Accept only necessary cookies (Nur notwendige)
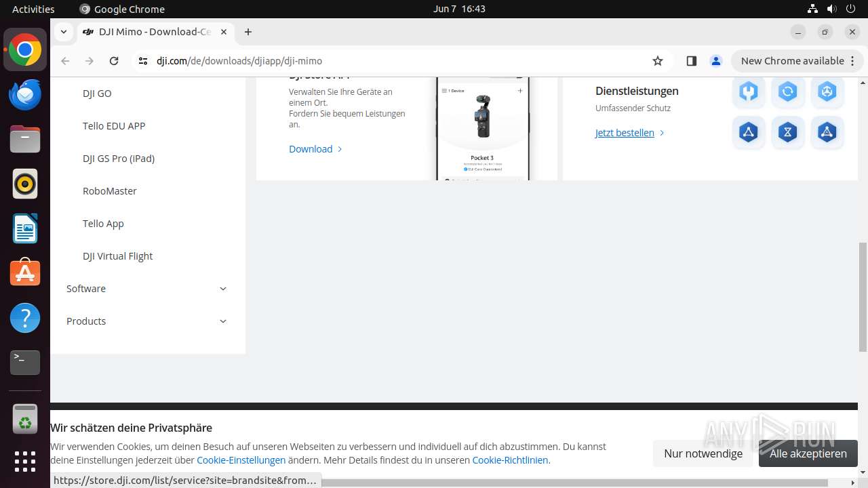868x488 pixels. click(703, 453)
